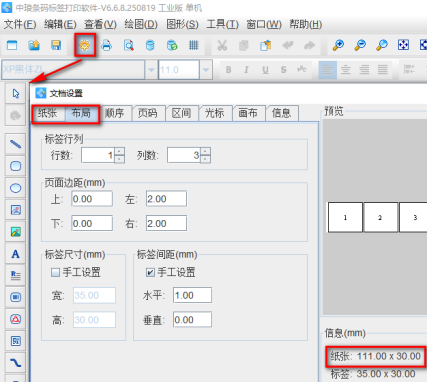Fit view to window icon
This screenshot has height=382, width=428.
tap(403, 45)
